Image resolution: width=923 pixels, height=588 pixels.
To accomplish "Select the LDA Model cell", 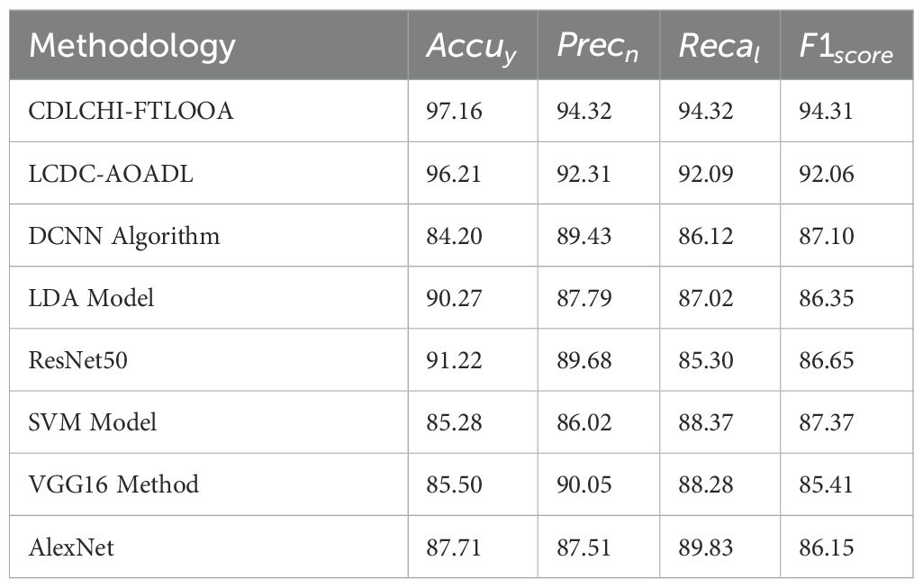I will coord(92,298).
